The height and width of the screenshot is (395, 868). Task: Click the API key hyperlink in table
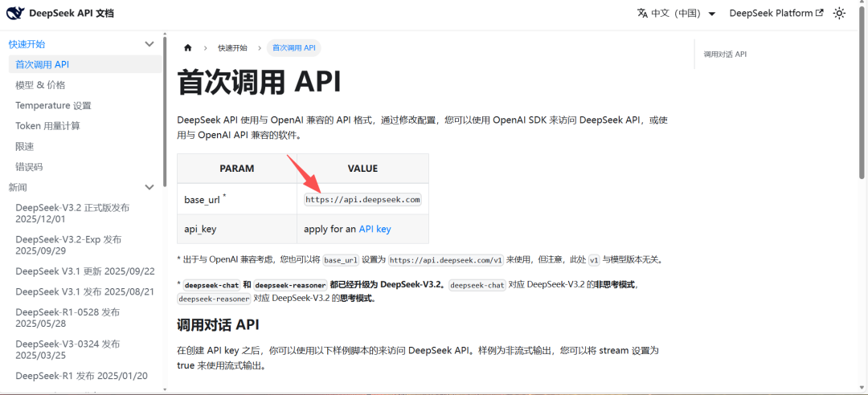coord(375,229)
